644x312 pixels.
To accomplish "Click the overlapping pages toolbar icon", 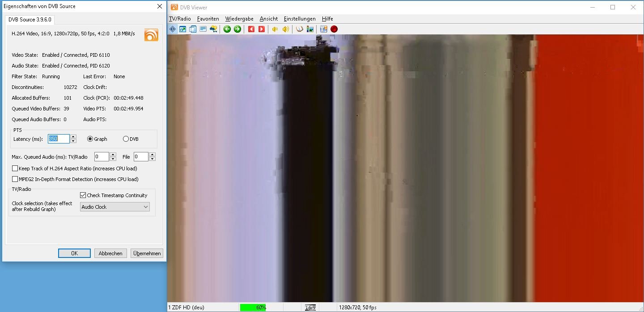I will [193, 29].
